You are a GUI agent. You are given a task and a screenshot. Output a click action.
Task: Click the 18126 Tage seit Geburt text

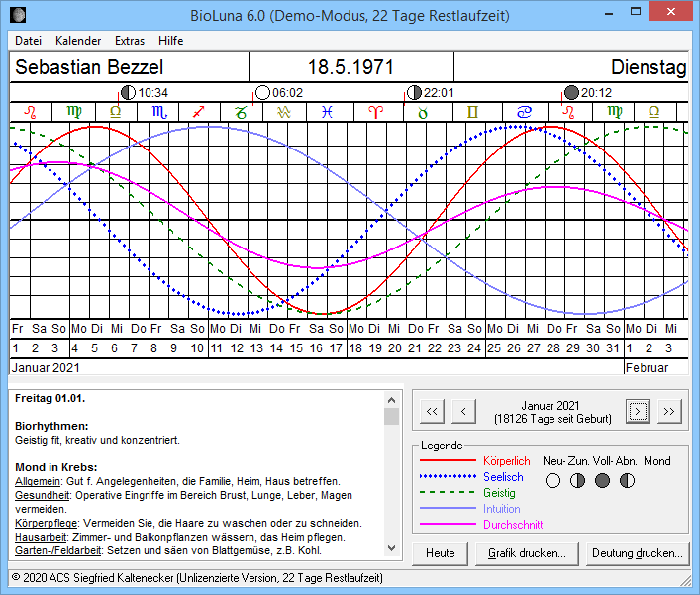[x=552, y=419]
